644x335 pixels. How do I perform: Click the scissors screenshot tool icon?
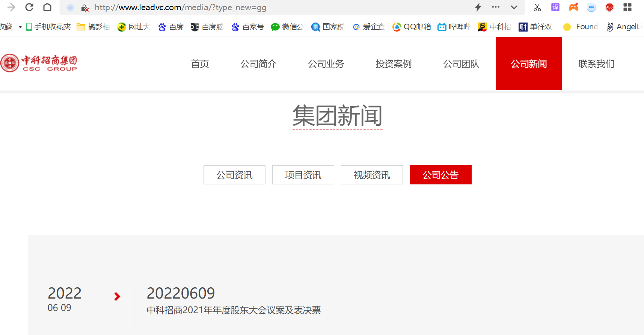pos(537,7)
